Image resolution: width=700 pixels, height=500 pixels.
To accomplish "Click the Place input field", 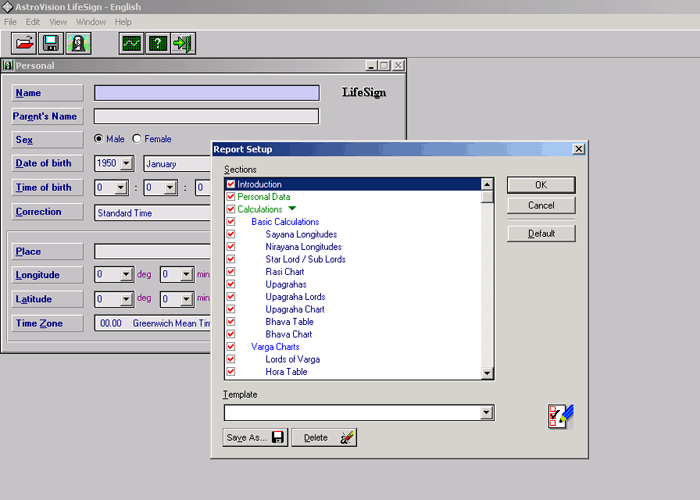I will click(153, 251).
